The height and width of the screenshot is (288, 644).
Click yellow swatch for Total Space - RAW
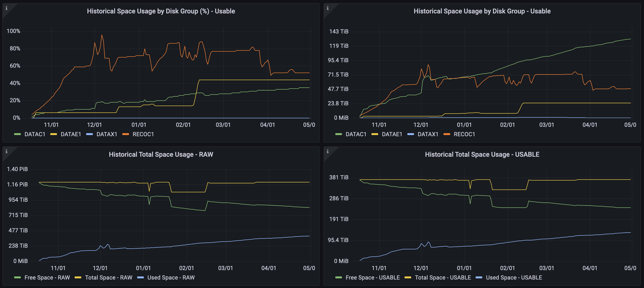[78, 278]
